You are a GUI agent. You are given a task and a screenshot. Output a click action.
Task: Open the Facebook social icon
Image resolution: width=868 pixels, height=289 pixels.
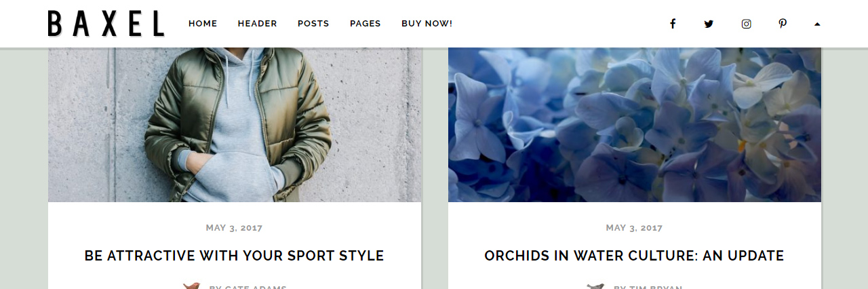(x=673, y=24)
